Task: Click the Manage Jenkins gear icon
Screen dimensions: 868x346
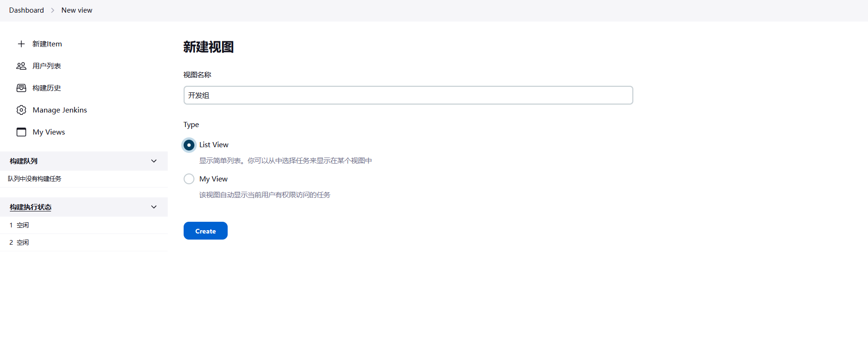Action: click(x=21, y=110)
